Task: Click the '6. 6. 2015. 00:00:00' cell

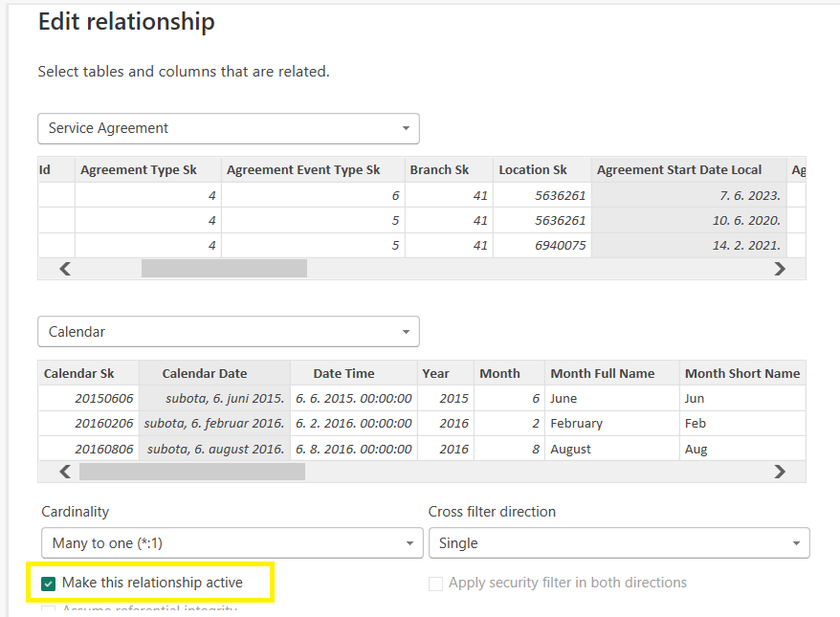Action: (354, 399)
